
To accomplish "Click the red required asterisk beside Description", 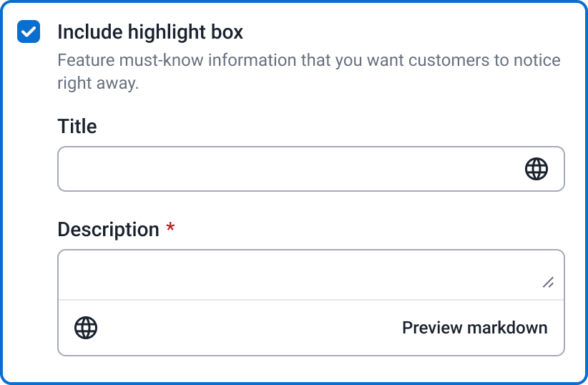I will click(x=170, y=228).
